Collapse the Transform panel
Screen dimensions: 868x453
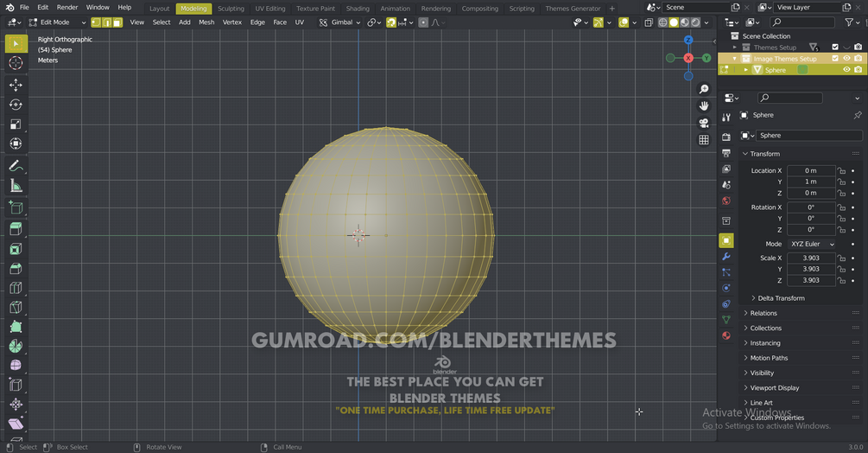click(x=765, y=154)
